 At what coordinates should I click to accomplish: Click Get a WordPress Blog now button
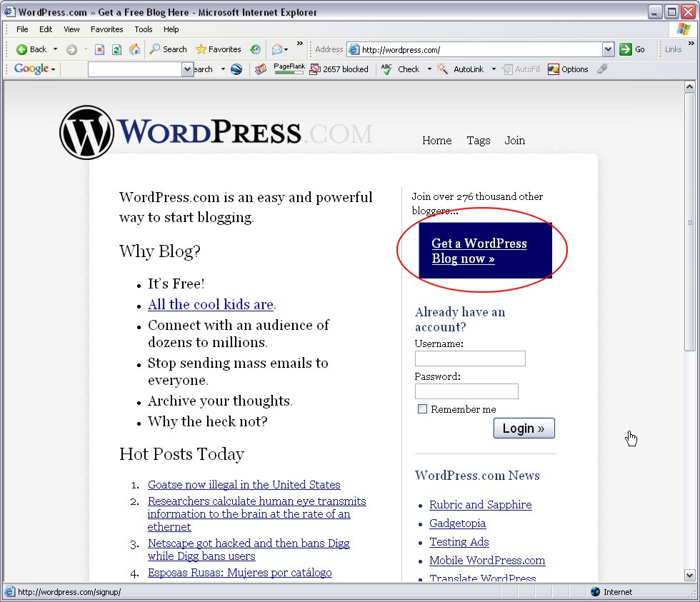pos(485,251)
